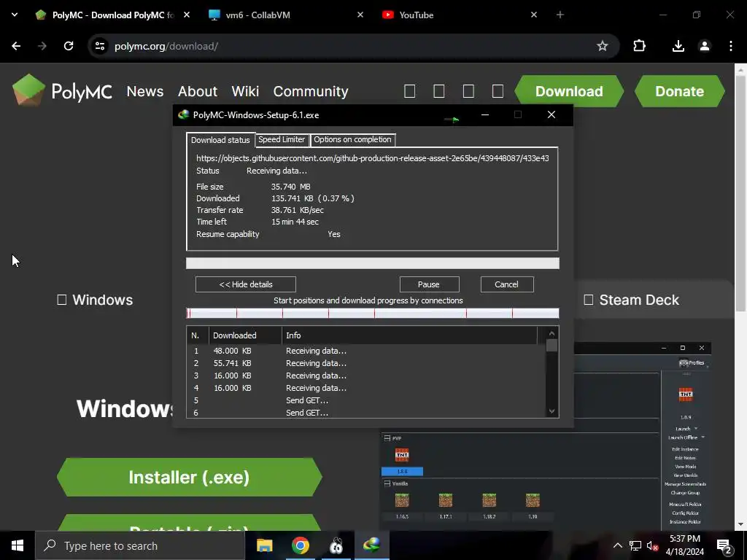747x560 pixels.
Task: Click the second social icon in header
Action: click(x=438, y=91)
